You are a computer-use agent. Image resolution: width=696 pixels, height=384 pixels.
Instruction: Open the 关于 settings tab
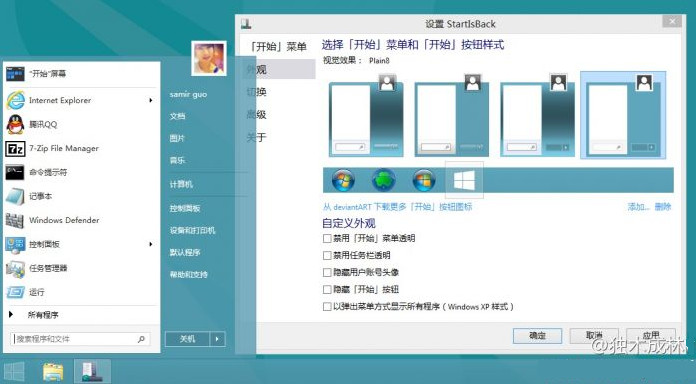coord(257,137)
